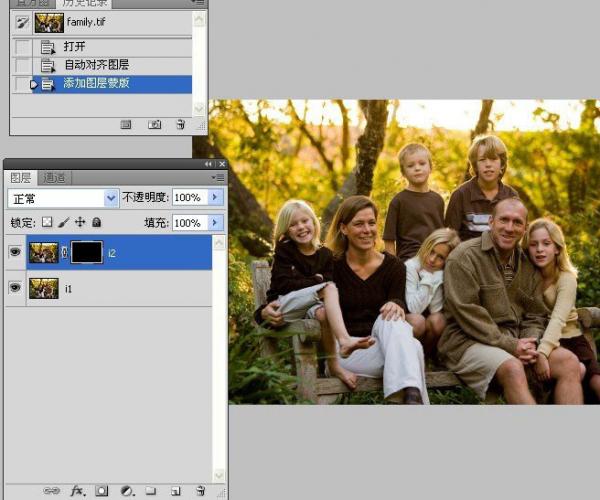This screenshot has width=600, height=500.
Task: Lock transparent pixels icon
Action: (x=47, y=222)
